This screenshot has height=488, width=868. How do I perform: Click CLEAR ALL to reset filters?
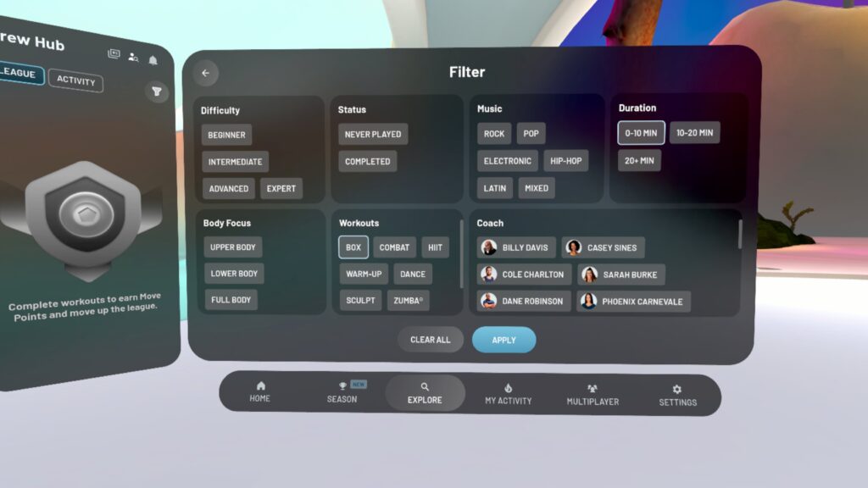[x=430, y=340]
